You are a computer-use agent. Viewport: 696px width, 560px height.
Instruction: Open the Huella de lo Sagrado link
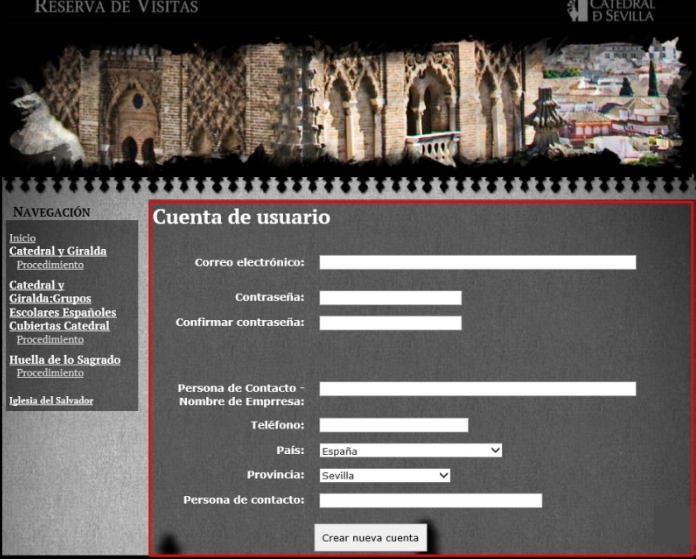pyautogui.click(x=65, y=359)
